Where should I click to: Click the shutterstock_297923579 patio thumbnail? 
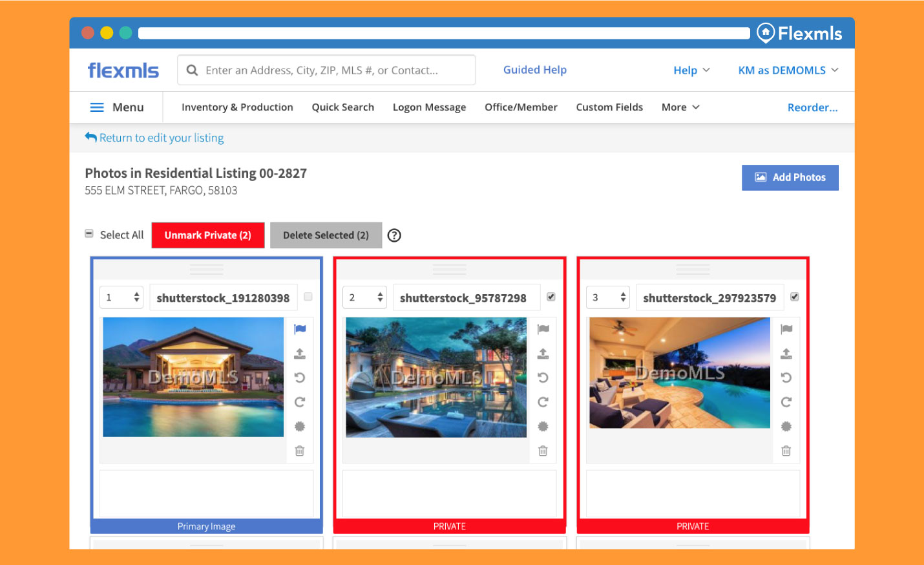(x=680, y=373)
